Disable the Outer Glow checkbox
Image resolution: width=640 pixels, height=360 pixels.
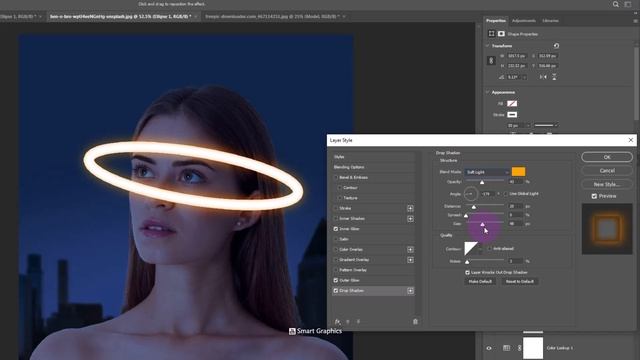tap(336, 280)
